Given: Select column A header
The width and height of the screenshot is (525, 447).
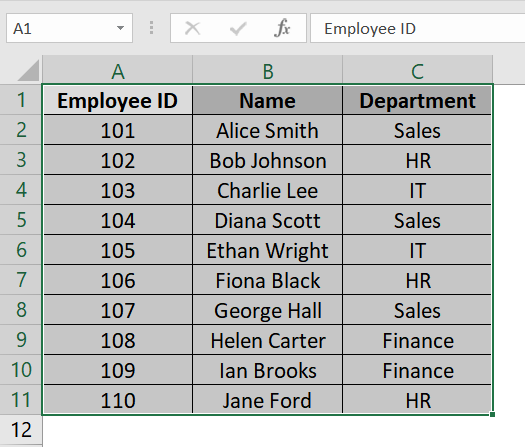Looking at the screenshot, I should point(118,70).
